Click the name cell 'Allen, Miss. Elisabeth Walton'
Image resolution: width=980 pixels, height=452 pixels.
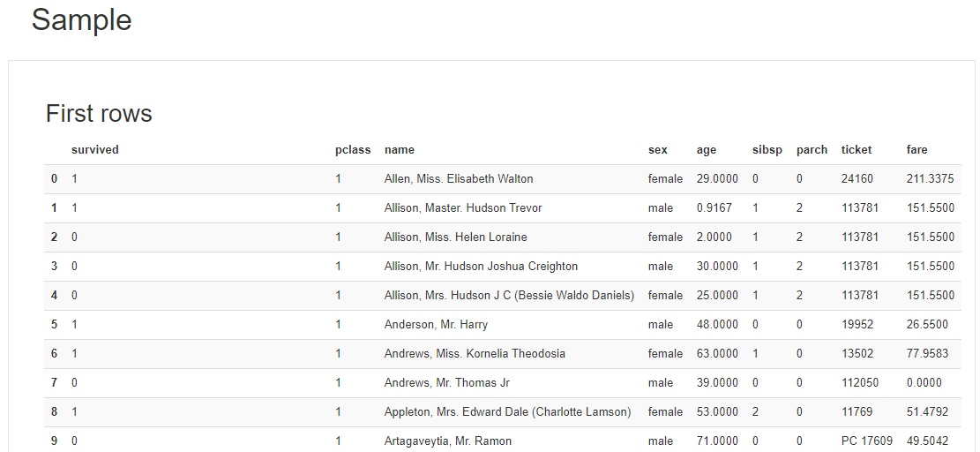click(x=459, y=179)
